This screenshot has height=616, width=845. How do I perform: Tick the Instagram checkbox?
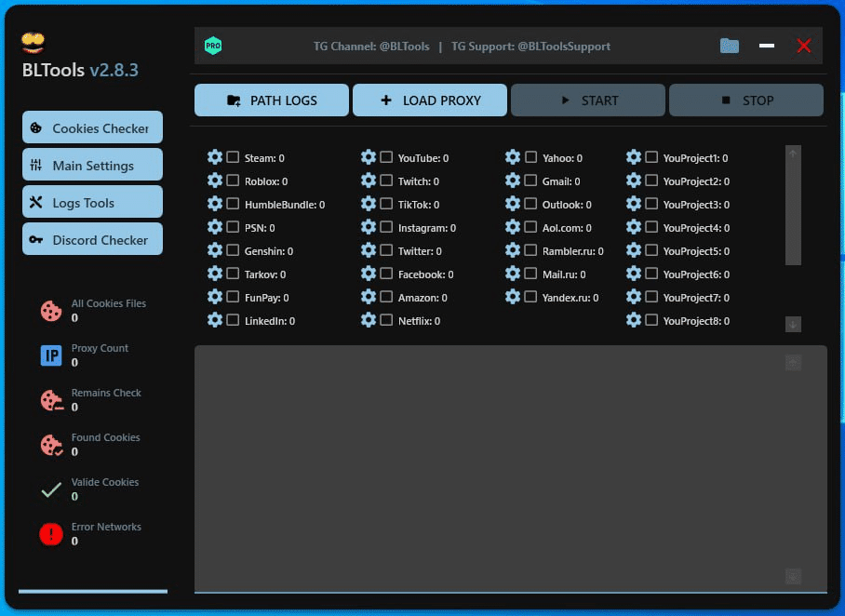coord(386,227)
